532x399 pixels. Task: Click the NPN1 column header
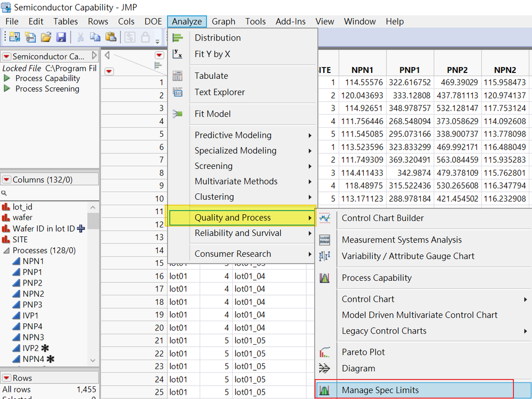click(362, 70)
